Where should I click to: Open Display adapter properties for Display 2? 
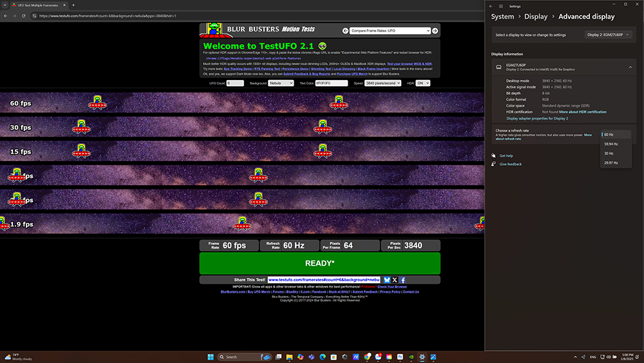(x=537, y=119)
